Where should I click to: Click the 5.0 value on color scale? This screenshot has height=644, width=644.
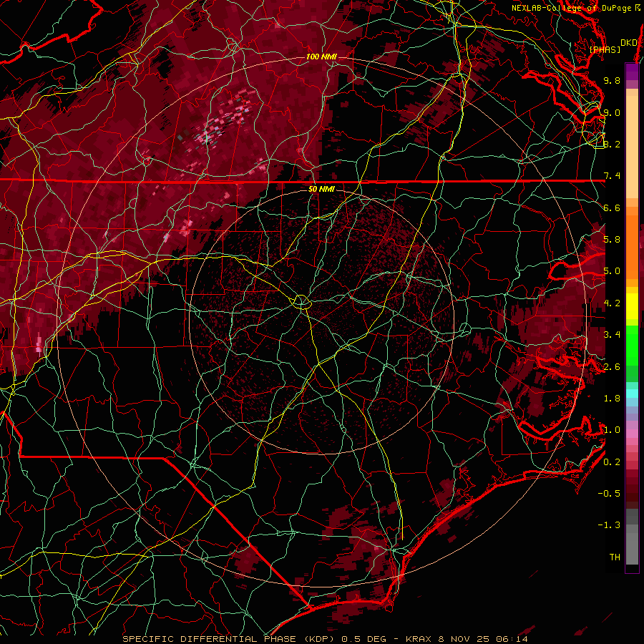click(612, 271)
